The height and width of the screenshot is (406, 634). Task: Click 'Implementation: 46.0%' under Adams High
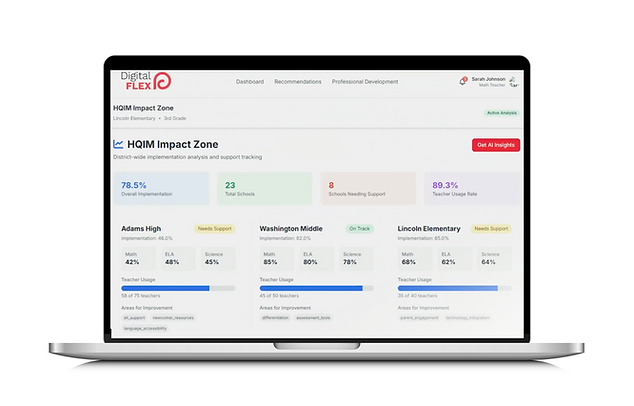pos(147,239)
